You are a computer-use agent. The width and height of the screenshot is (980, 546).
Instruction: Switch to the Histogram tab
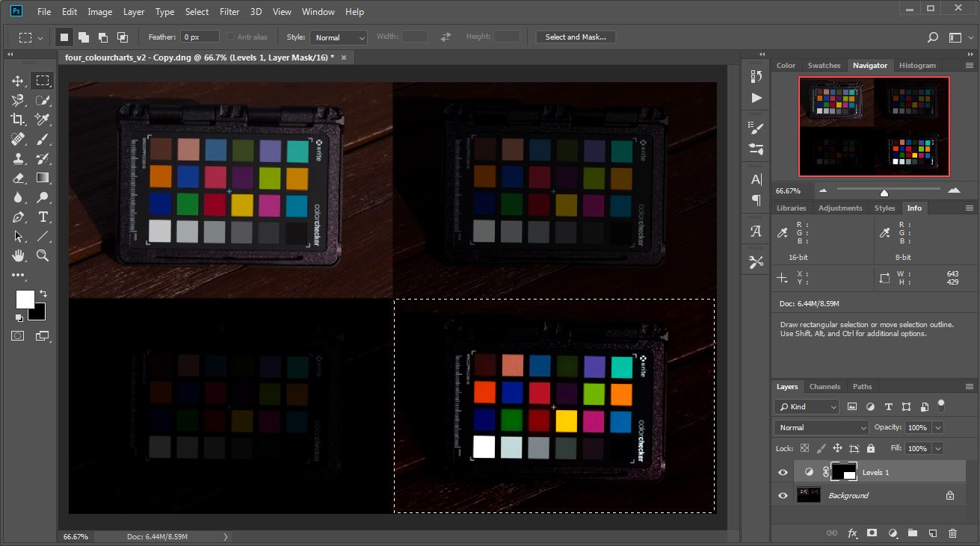(x=917, y=66)
